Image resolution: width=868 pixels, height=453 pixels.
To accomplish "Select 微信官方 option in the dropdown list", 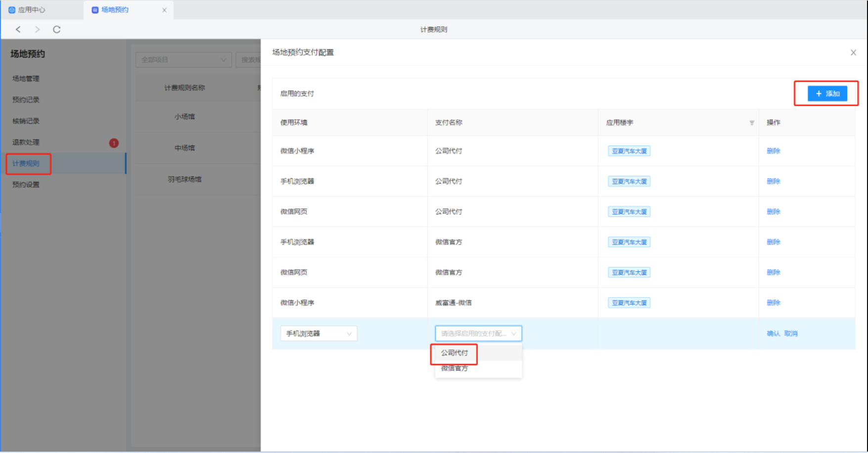I will click(454, 368).
